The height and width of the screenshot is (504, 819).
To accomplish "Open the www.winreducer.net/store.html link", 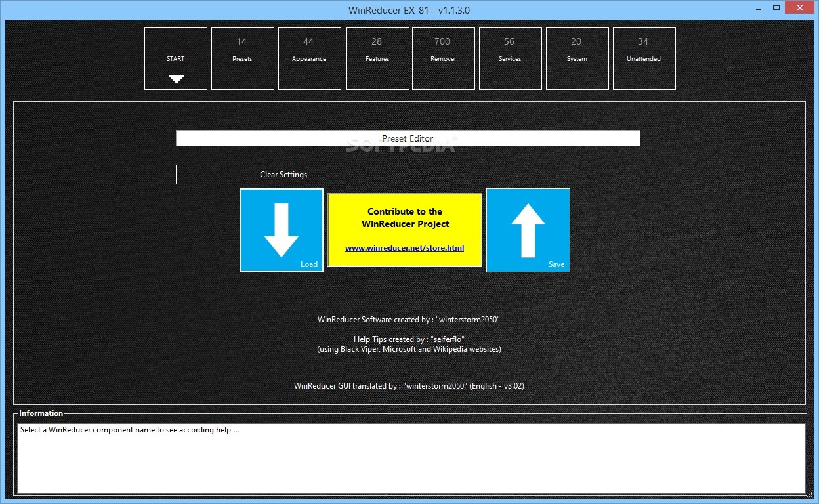I will tap(405, 248).
